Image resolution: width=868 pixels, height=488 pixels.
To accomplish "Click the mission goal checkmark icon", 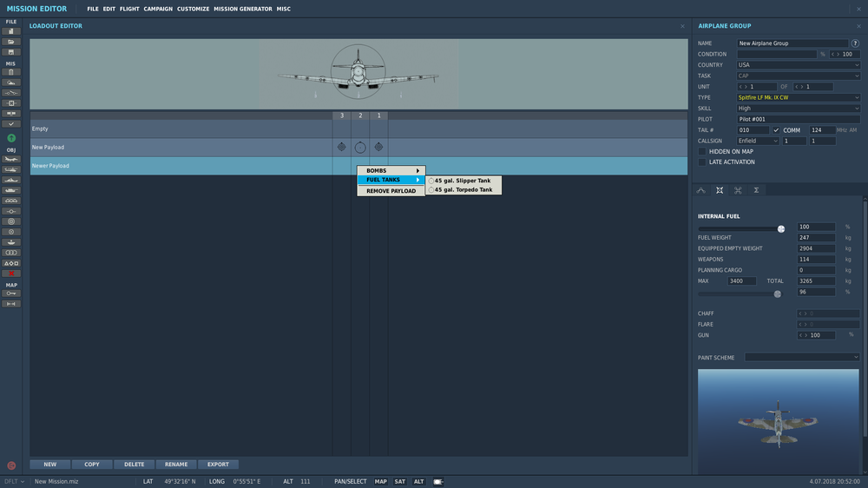I will click(11, 124).
